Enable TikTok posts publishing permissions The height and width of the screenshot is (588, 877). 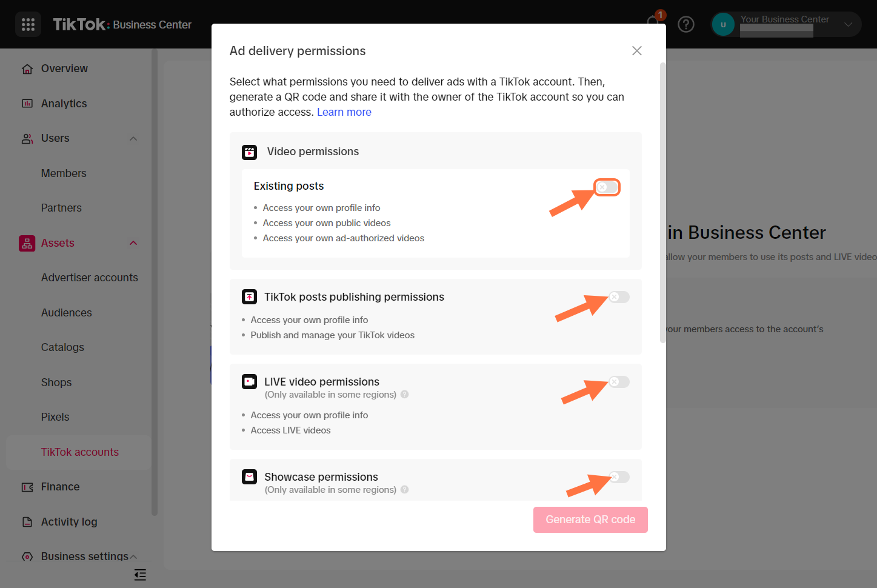click(x=618, y=296)
